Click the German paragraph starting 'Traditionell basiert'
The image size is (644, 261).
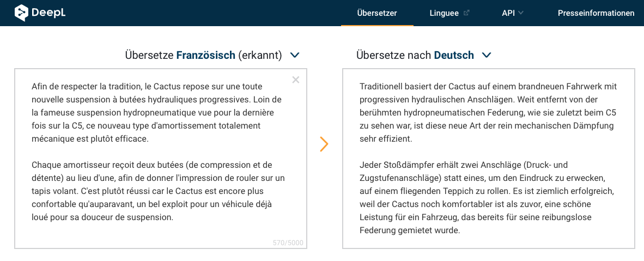488,113
